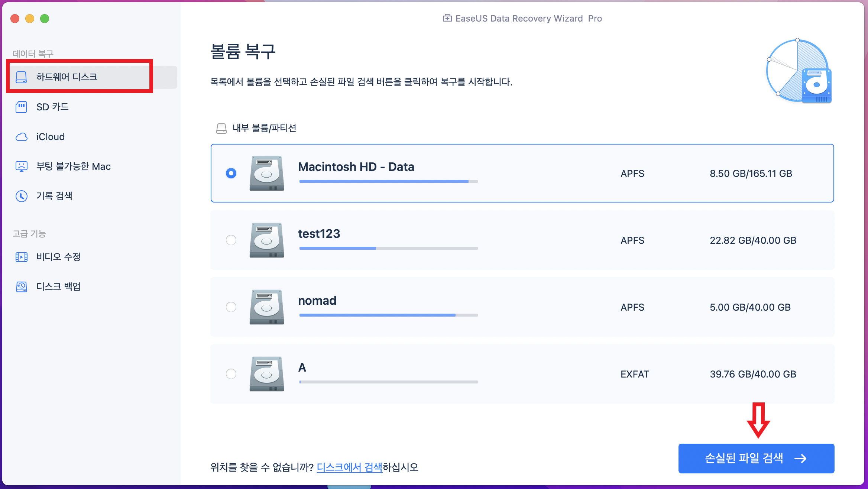Click the 내부 볼륨/파티션 drive icon
Viewport: 868px width, 489px height.
221,128
